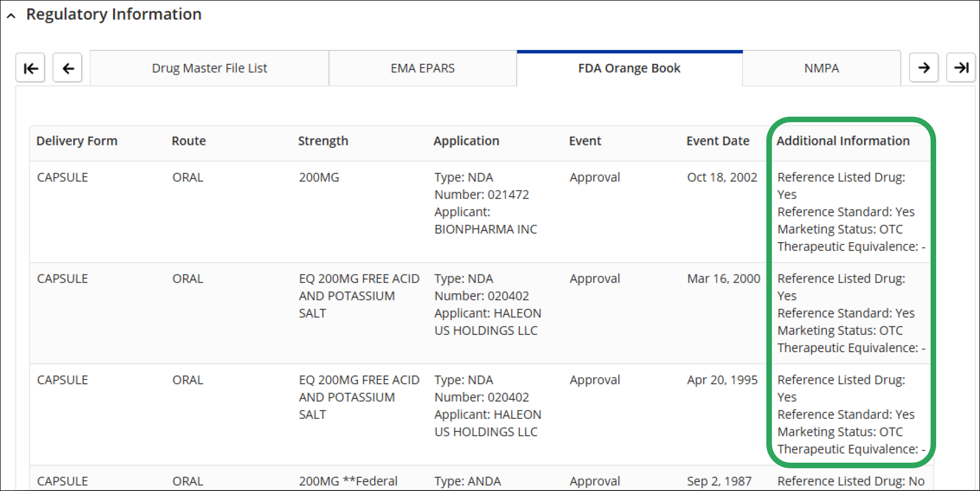Select the Sep 2, 1987 event date

[719, 481]
